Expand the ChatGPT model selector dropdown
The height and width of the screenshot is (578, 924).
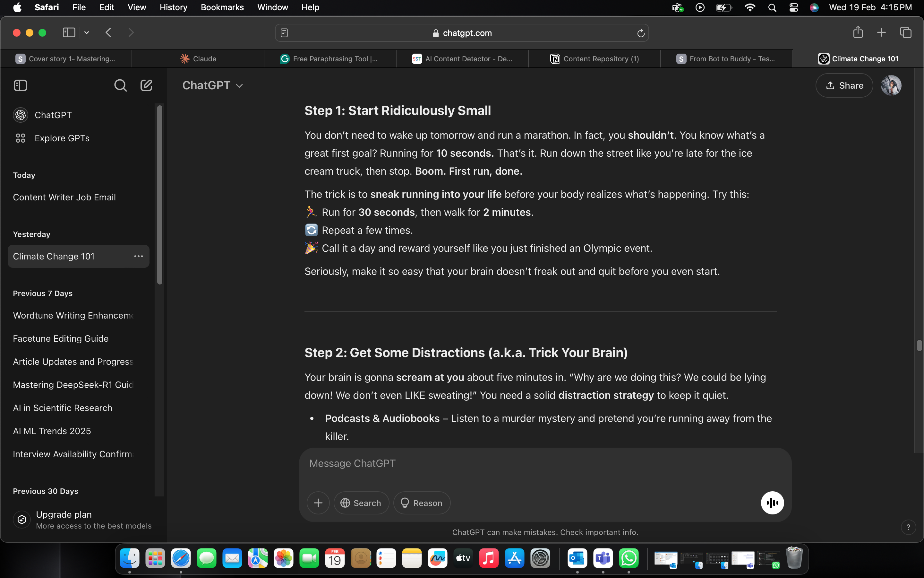coord(213,85)
